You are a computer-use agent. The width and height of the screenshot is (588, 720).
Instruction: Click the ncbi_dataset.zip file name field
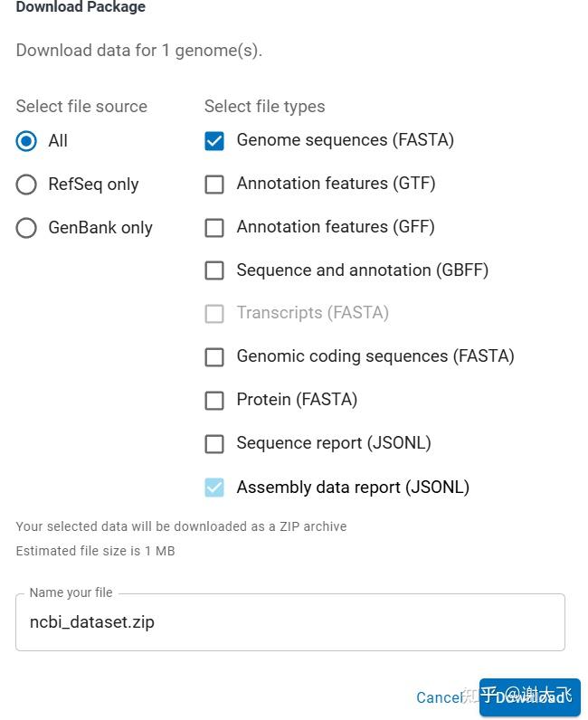point(289,622)
